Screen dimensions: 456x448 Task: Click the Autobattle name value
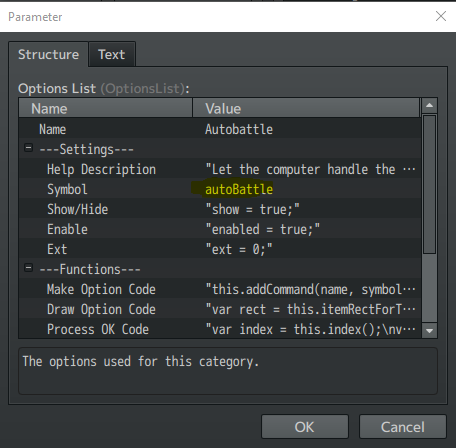point(239,129)
